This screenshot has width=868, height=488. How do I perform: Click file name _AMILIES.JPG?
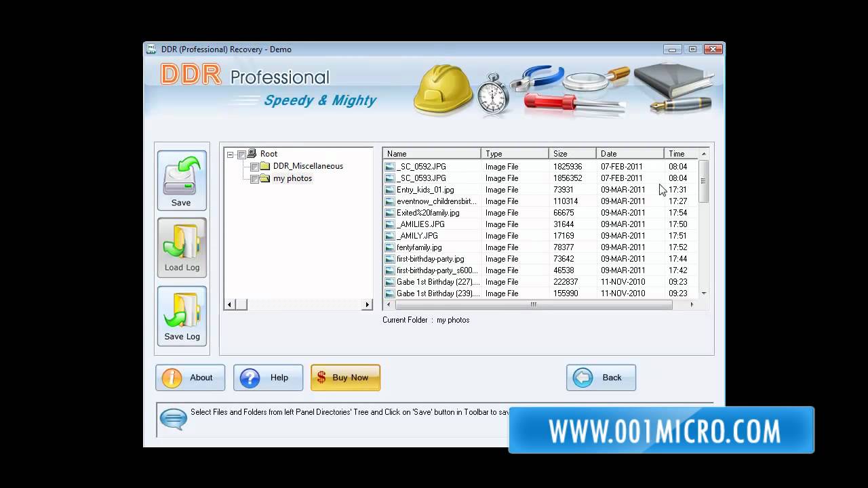click(420, 224)
